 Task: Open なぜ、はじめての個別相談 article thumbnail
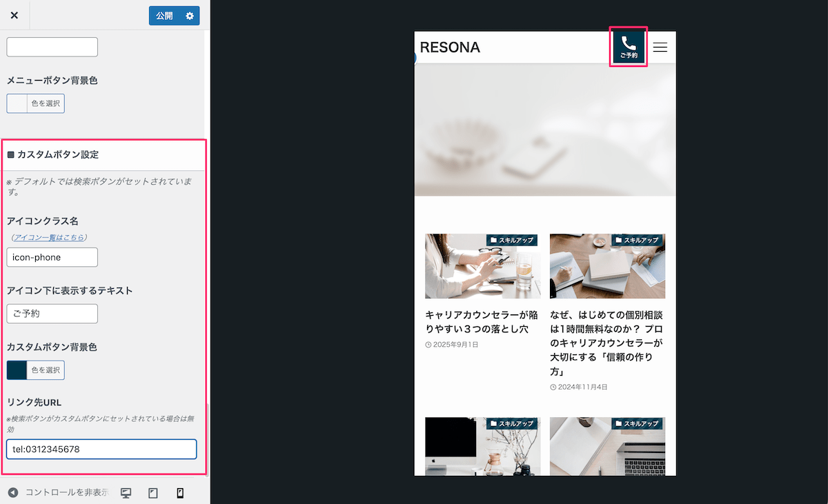[607, 266]
